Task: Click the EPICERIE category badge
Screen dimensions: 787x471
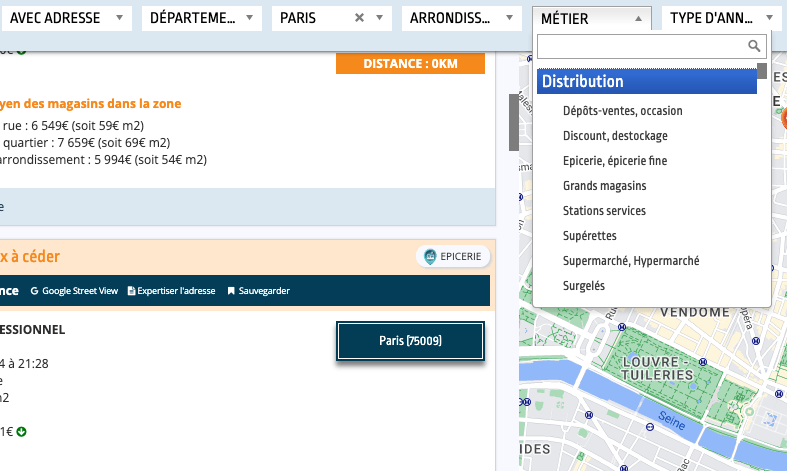Action: (x=453, y=257)
